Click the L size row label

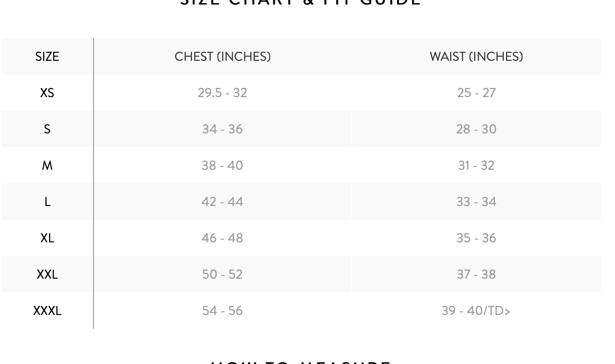47,202
